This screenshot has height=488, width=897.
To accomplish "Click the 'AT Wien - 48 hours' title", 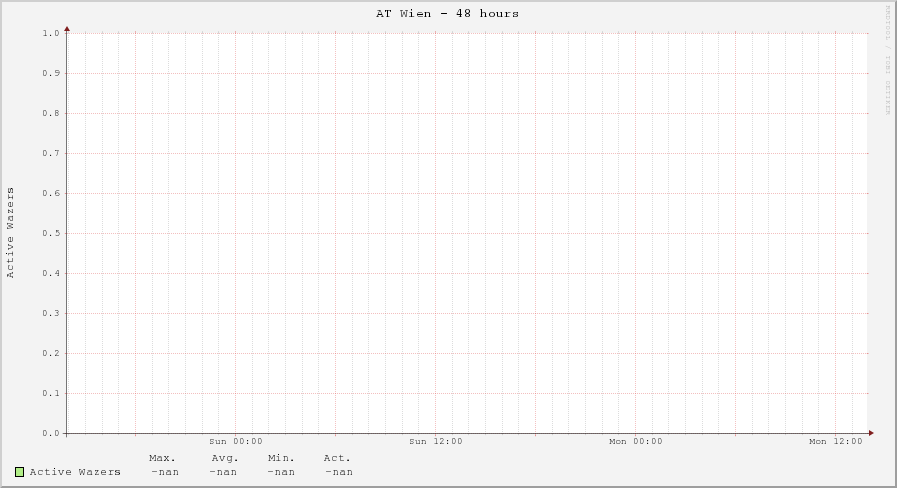I will (x=447, y=13).
